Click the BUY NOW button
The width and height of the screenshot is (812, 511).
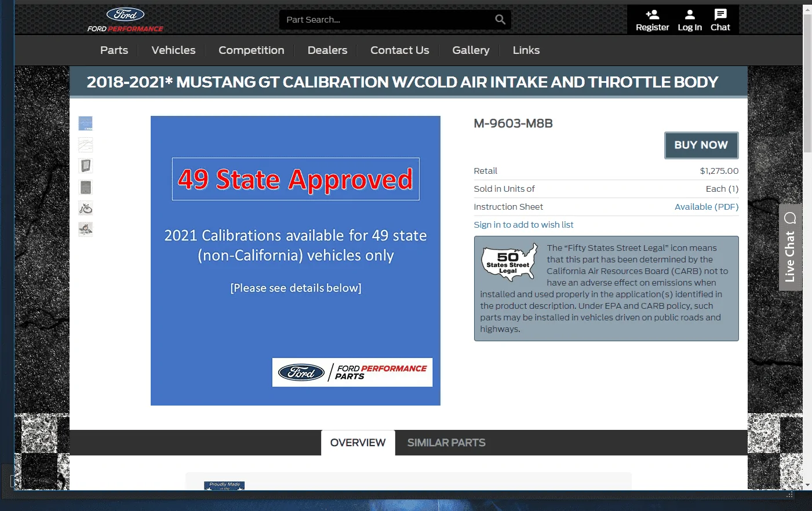(x=701, y=145)
